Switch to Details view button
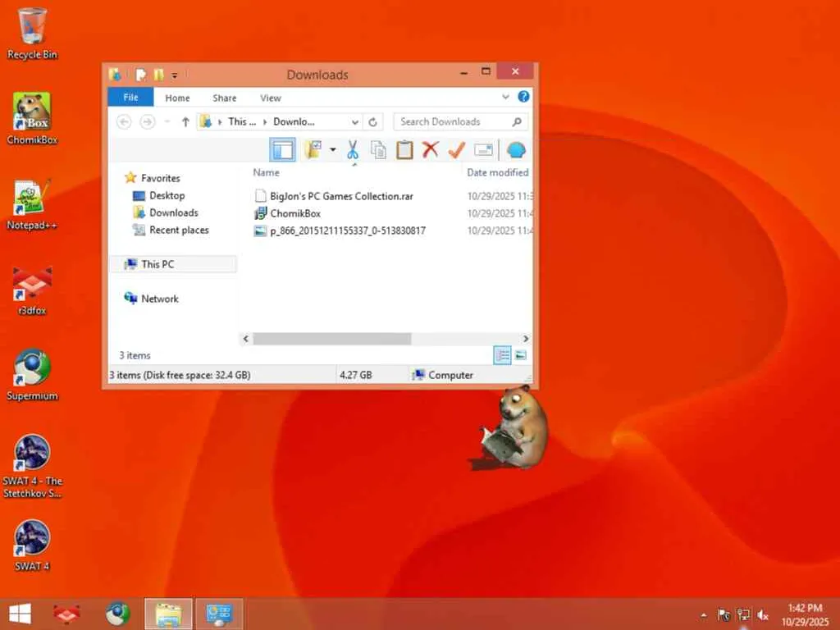 [502, 355]
